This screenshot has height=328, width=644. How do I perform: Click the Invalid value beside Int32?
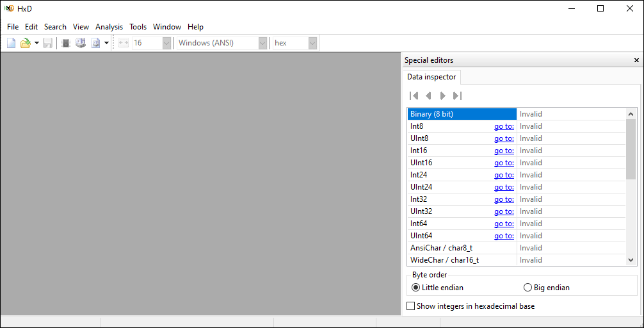531,199
